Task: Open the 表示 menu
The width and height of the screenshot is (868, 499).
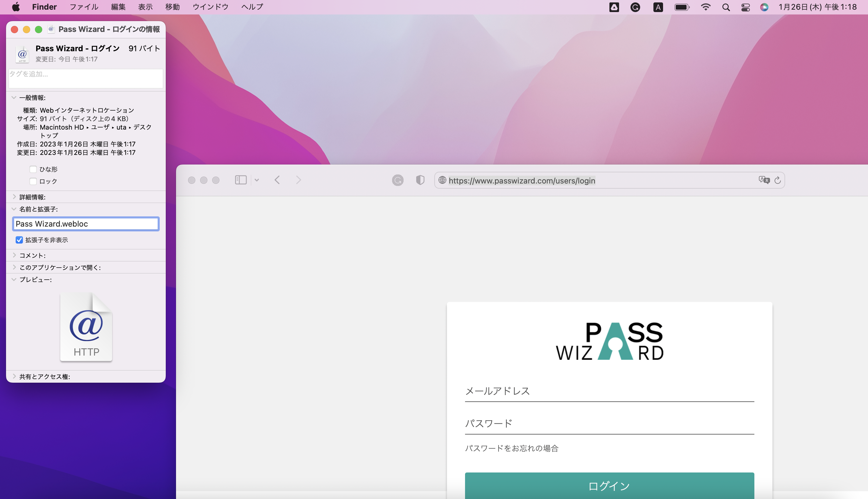Action: (145, 7)
